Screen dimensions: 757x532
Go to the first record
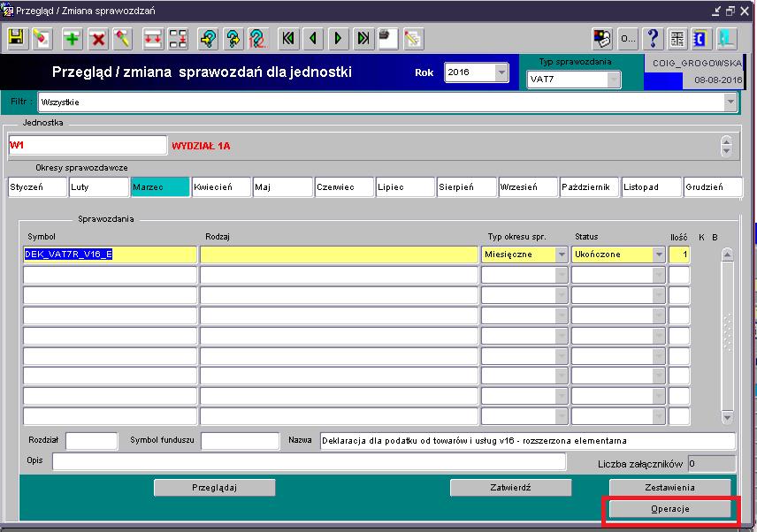(x=288, y=39)
